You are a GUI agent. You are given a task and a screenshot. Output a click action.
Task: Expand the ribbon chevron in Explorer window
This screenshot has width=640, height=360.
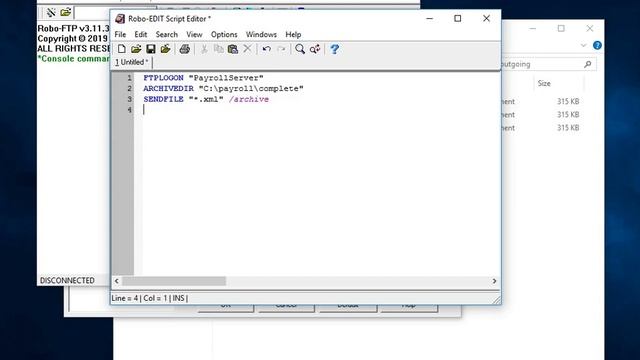pyautogui.click(x=583, y=45)
